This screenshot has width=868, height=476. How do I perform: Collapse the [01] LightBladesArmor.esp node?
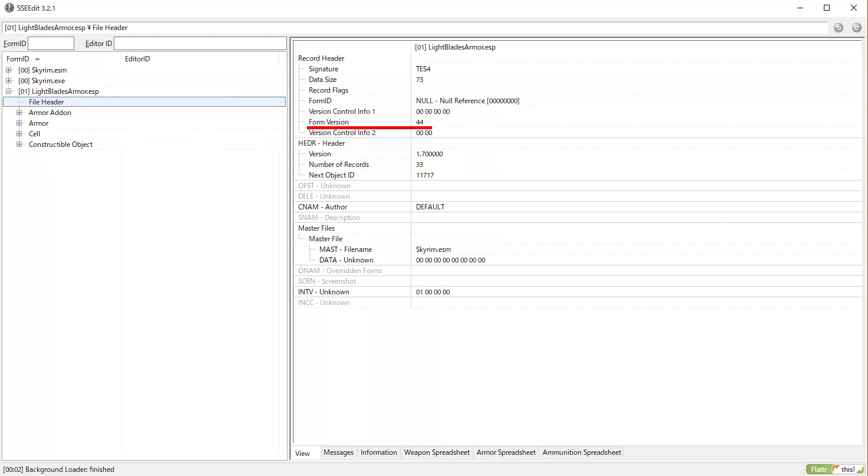(x=9, y=91)
